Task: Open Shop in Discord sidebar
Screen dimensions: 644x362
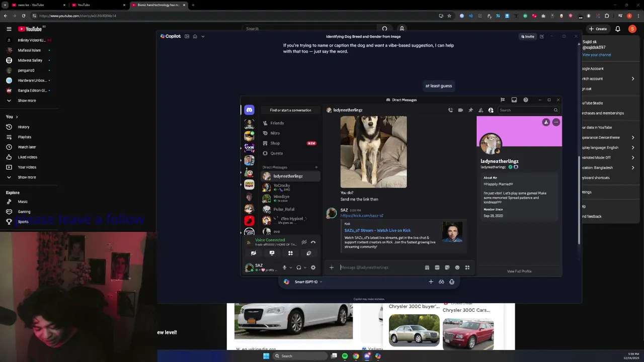Action: 290,143
